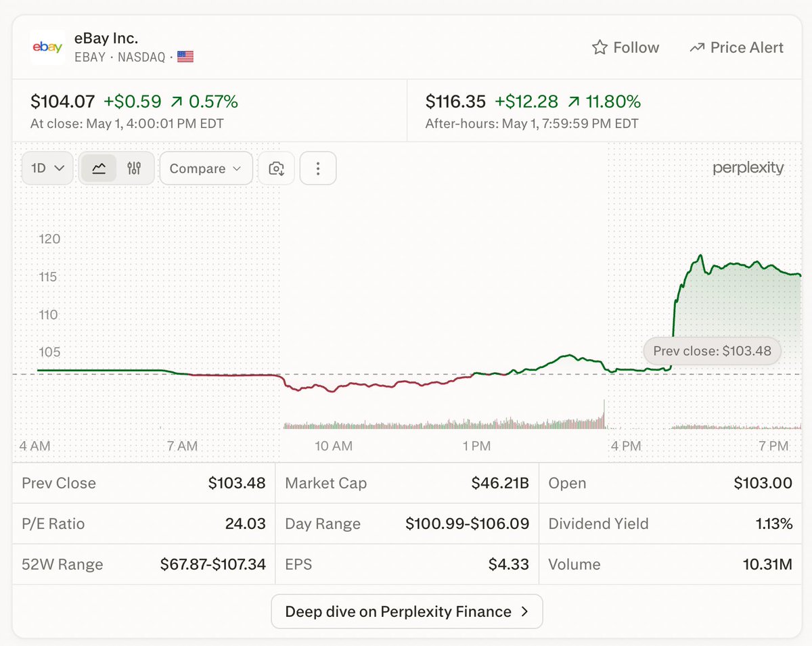The height and width of the screenshot is (646, 812).
Task: Click the 7 PM time axis label
Action: click(773, 446)
